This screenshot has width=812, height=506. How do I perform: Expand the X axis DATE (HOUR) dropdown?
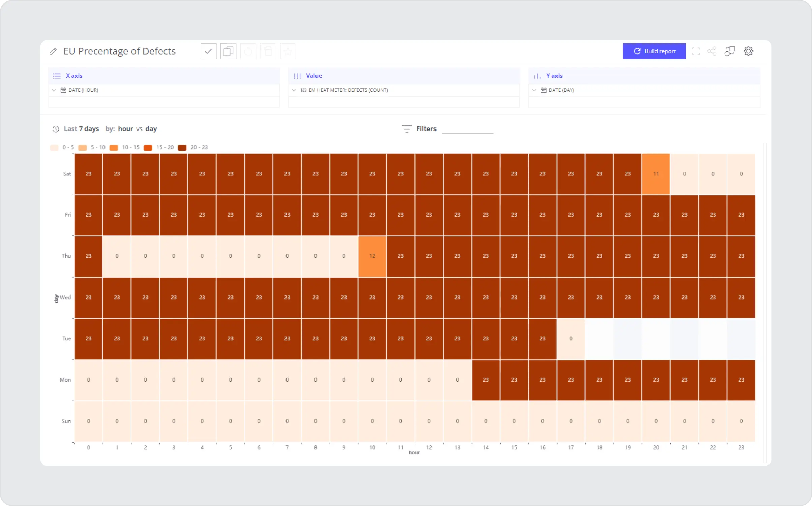(x=55, y=90)
